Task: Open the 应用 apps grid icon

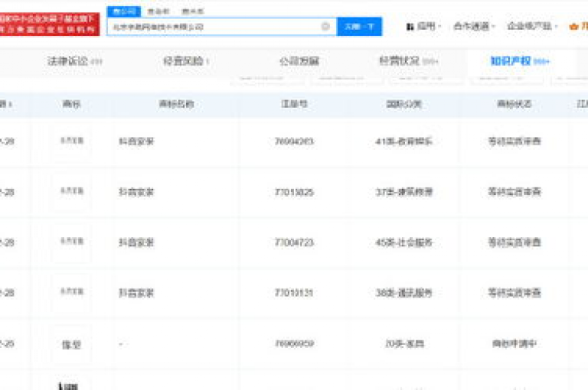Action: pos(410,27)
